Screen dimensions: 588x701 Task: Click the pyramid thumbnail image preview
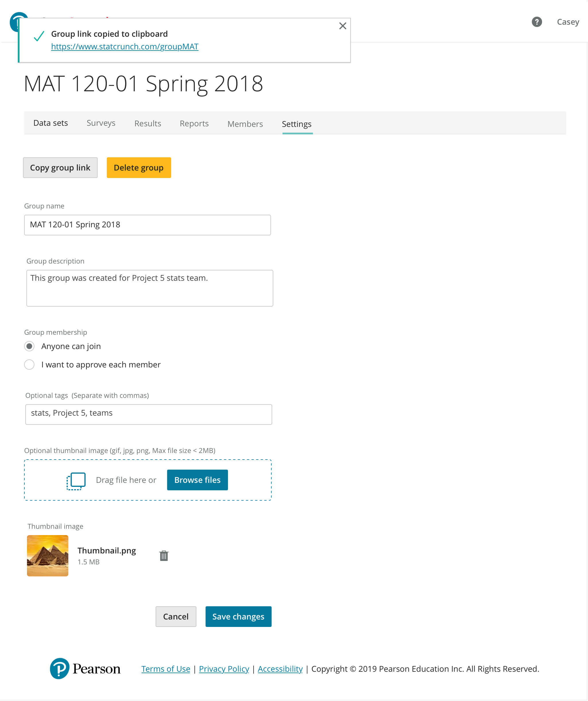(48, 556)
